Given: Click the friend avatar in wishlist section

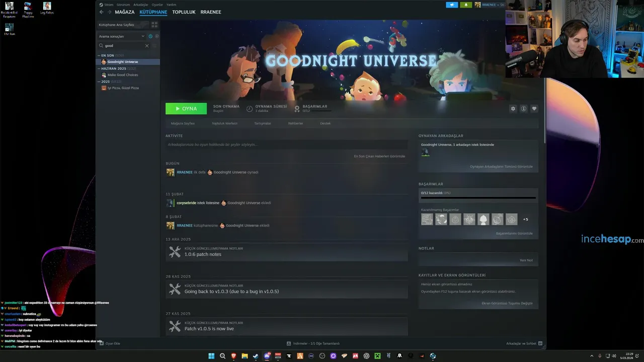Looking at the screenshot, I should pos(425,152).
